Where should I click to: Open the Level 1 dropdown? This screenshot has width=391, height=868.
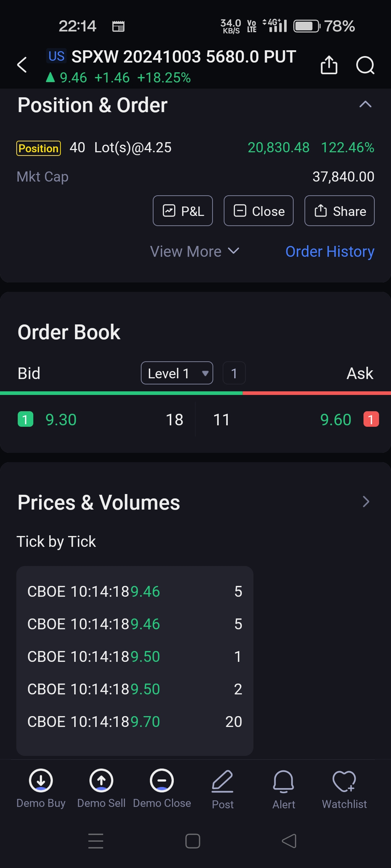pos(177,373)
